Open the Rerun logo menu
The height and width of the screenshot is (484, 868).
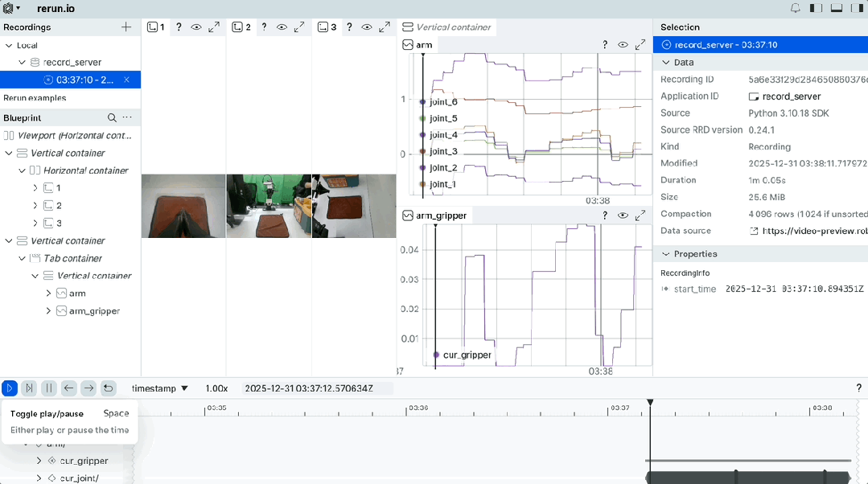[x=11, y=9]
